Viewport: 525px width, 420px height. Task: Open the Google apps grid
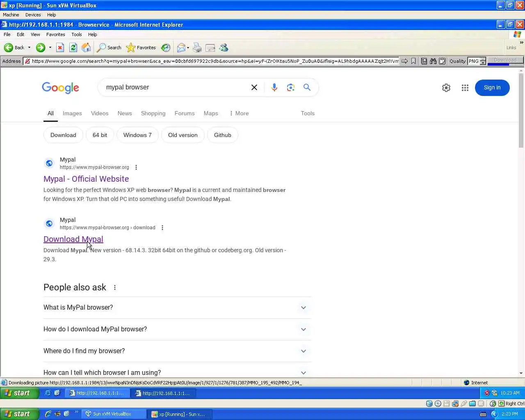[465, 88]
